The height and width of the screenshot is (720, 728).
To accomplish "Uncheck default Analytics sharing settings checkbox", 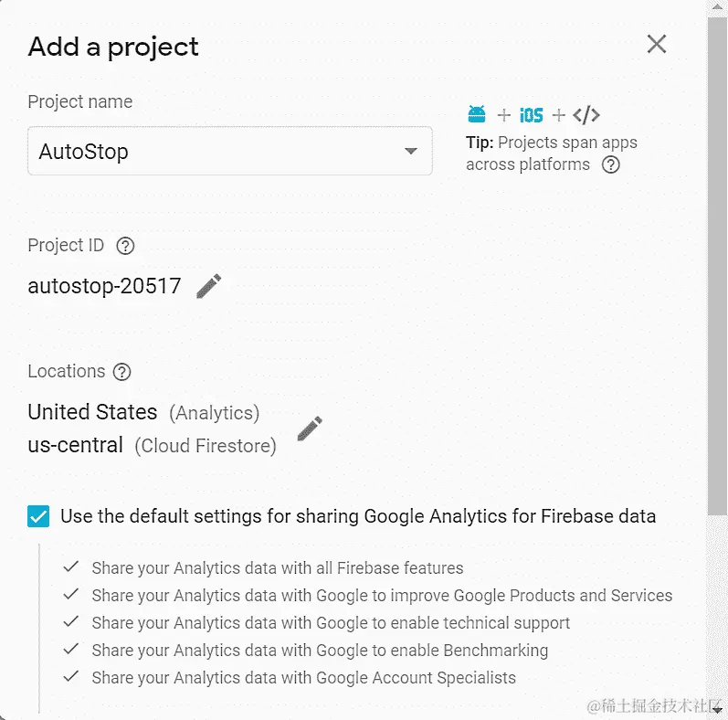I will pos(38,516).
